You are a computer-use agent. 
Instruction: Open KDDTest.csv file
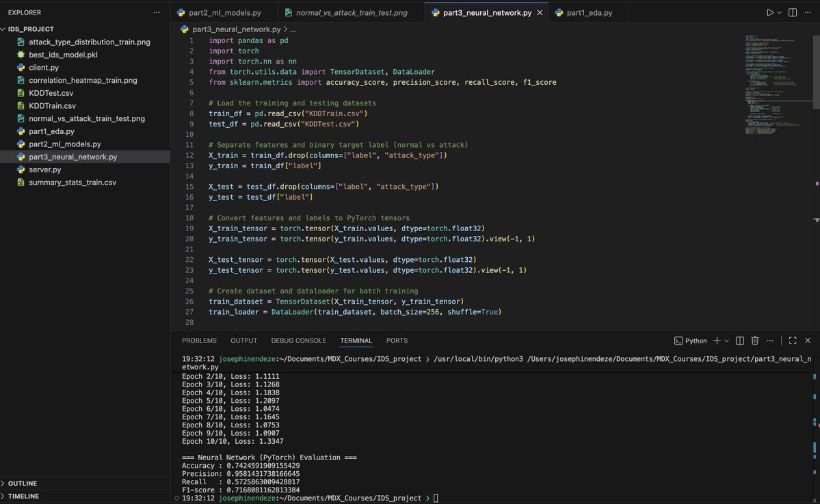coord(51,93)
